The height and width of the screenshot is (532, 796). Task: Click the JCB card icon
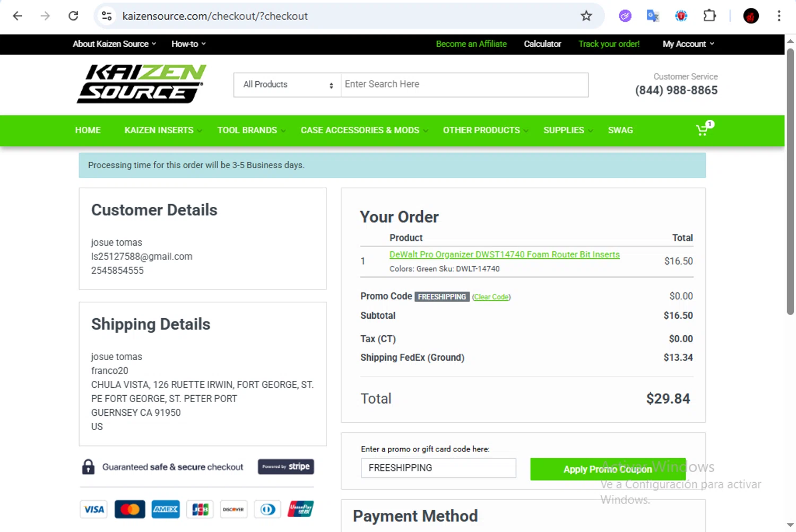point(200,509)
